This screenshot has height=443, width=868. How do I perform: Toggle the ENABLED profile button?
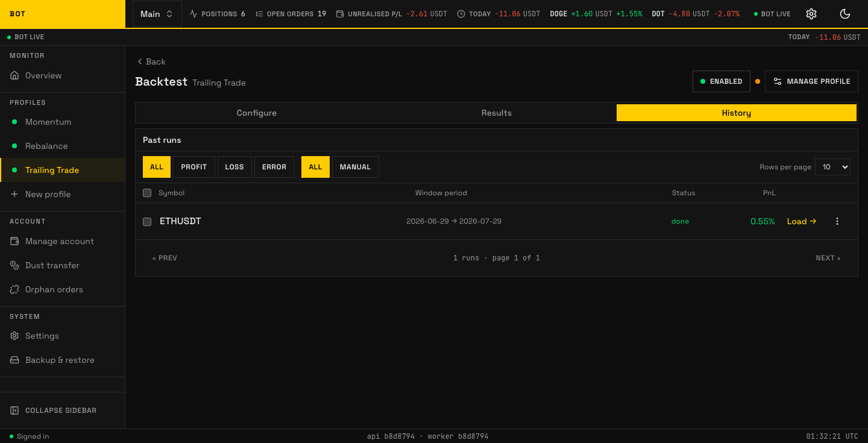(x=721, y=81)
